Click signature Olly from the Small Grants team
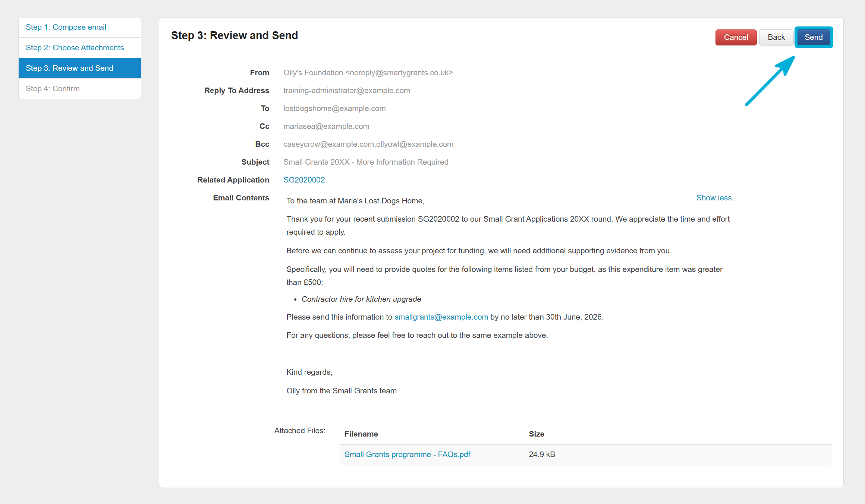The image size is (865, 504). click(x=341, y=391)
